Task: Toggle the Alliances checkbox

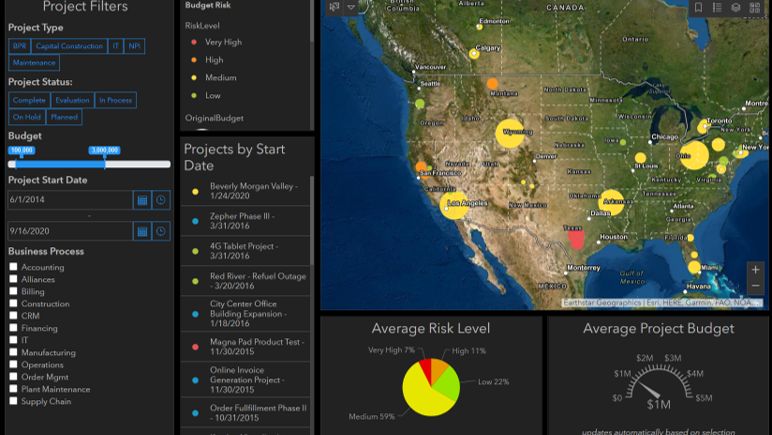Action: (x=13, y=279)
